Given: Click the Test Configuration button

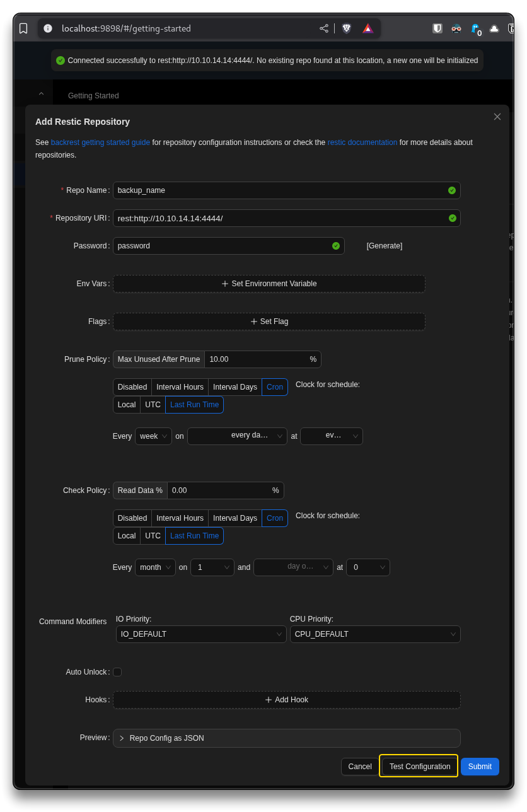Looking at the screenshot, I should click(420, 767).
